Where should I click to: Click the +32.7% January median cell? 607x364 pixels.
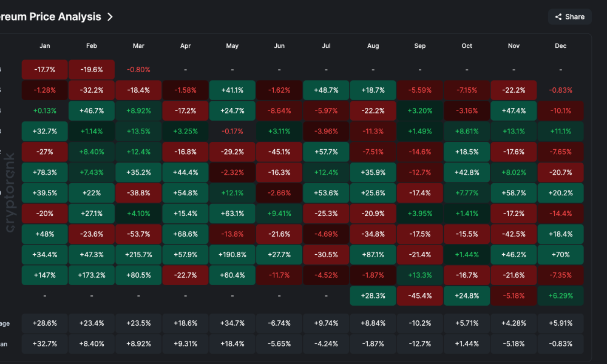tap(44, 343)
